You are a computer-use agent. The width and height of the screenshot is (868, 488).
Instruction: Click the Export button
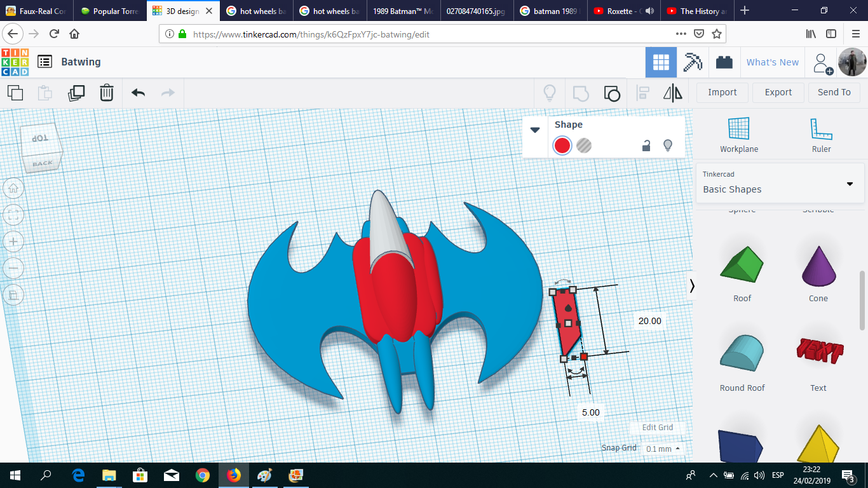coord(778,93)
